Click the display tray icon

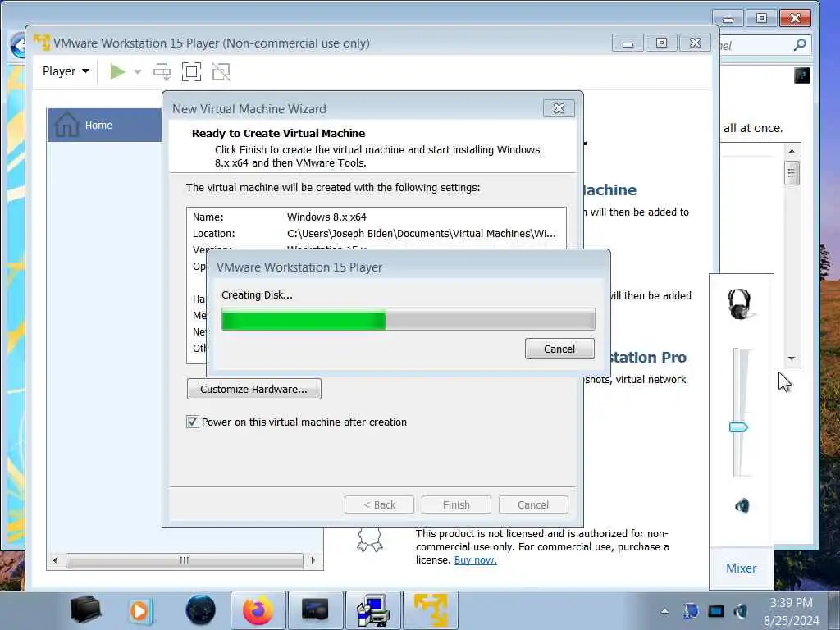coord(715,610)
